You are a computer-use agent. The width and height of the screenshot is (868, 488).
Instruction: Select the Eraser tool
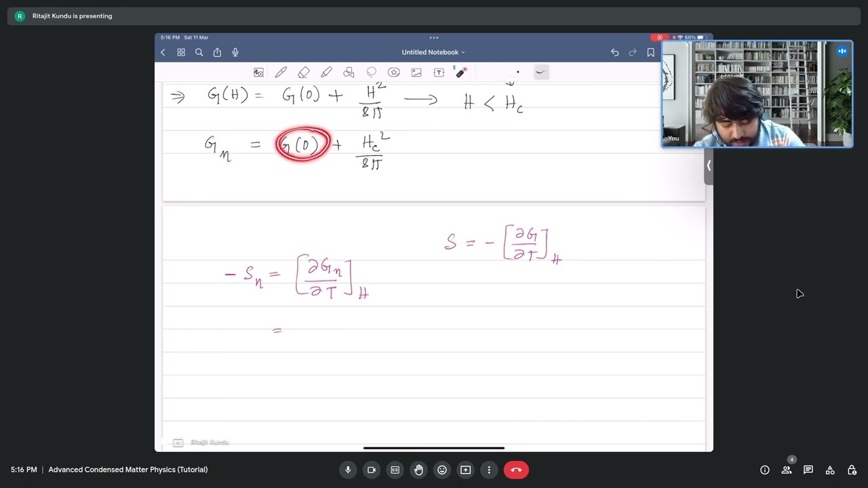tap(304, 73)
